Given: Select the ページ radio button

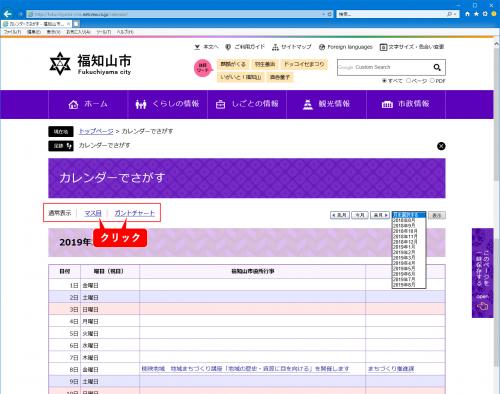Looking at the screenshot, I should tap(408, 81).
